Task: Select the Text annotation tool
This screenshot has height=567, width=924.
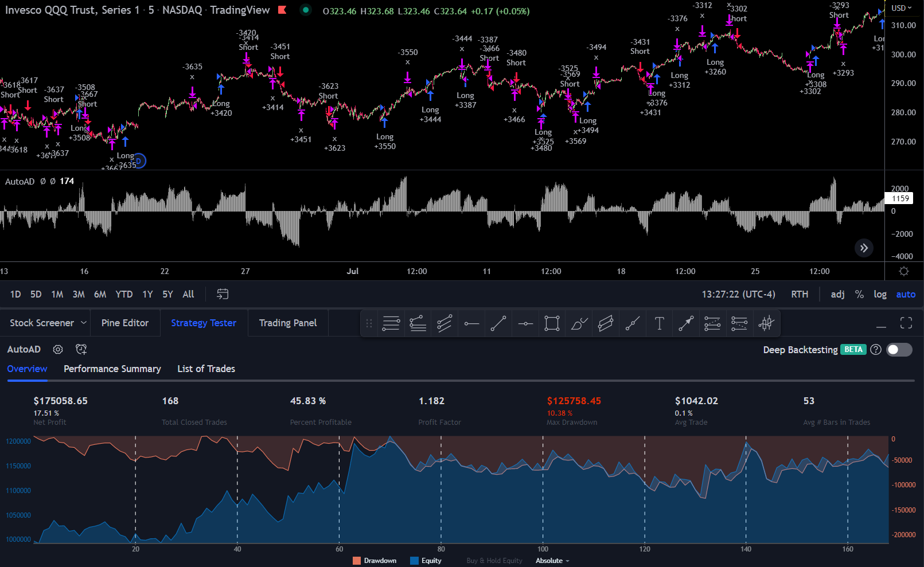Action: pyautogui.click(x=659, y=323)
